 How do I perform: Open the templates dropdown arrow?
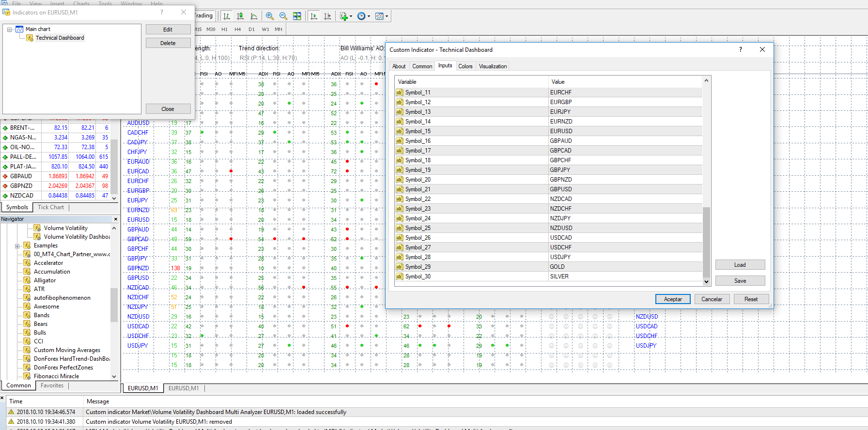point(387,16)
